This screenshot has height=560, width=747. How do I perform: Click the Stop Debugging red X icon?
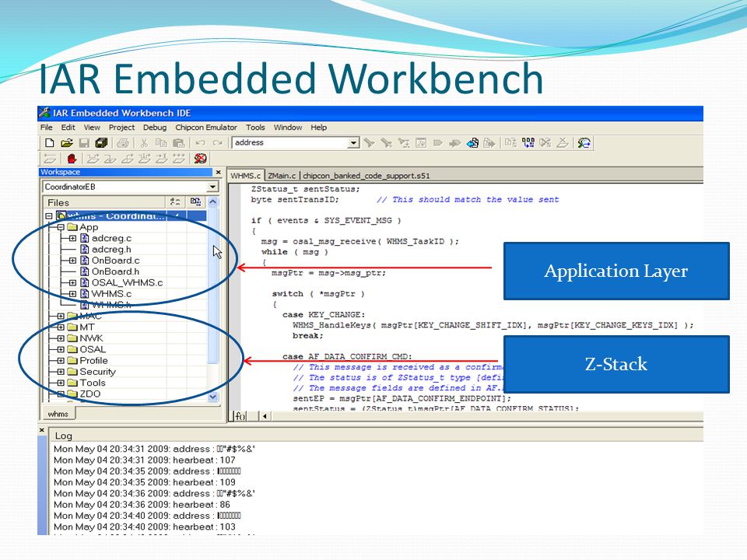click(201, 159)
